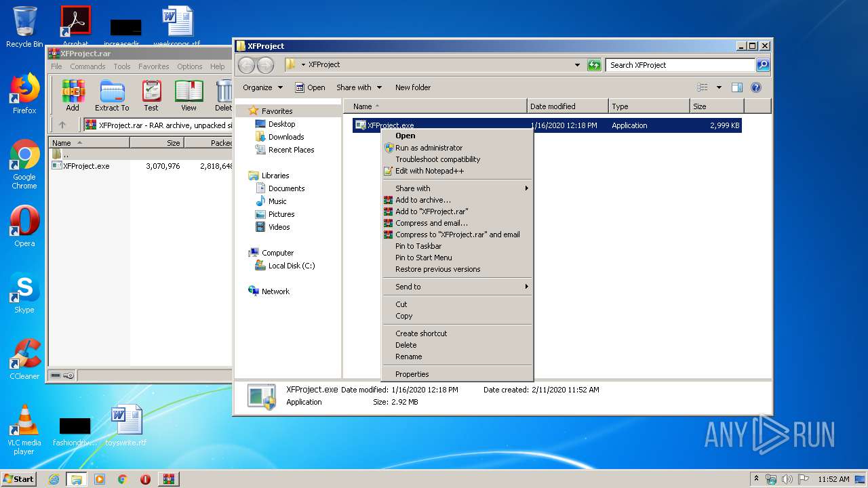868x488 pixels.
Task: Select Local Disk (C:) in navigation pane
Action: pyautogui.click(x=285, y=266)
